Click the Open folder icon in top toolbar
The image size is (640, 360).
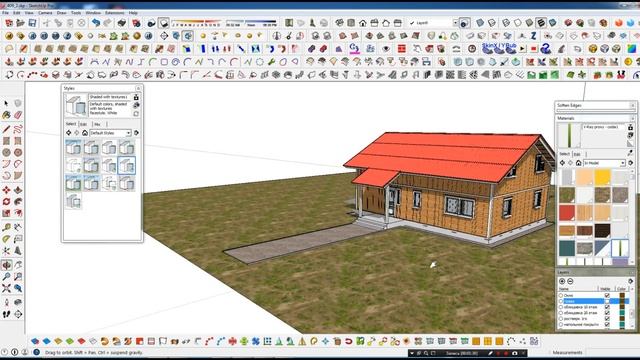coord(20,23)
